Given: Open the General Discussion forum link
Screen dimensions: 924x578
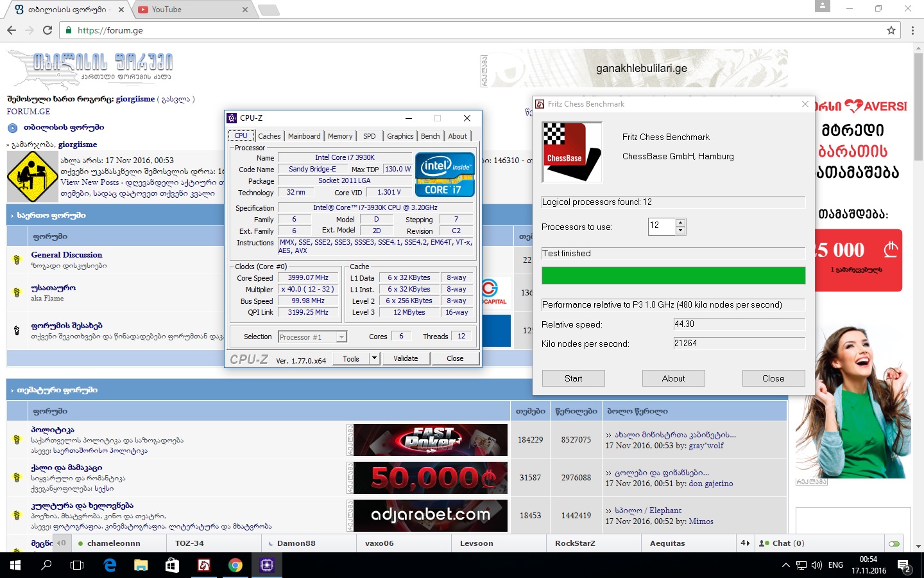Looking at the screenshot, I should pyautogui.click(x=67, y=255).
